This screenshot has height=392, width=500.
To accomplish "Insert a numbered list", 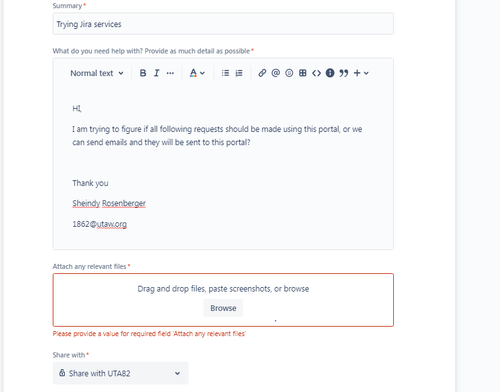I will tap(239, 73).
